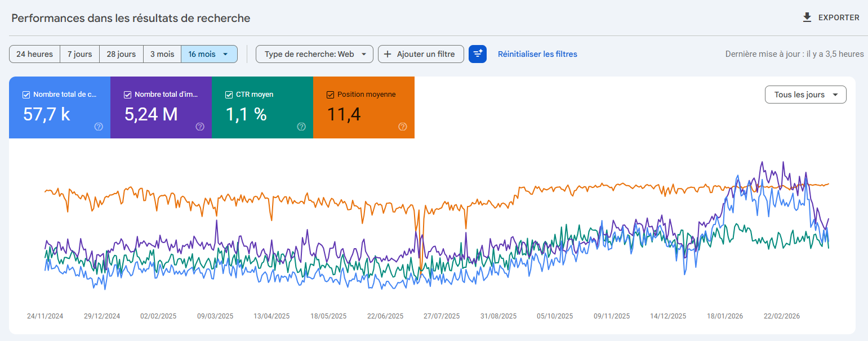Open the Type de recherche: Web dropdown
This screenshot has width=868, height=341.
[314, 54]
